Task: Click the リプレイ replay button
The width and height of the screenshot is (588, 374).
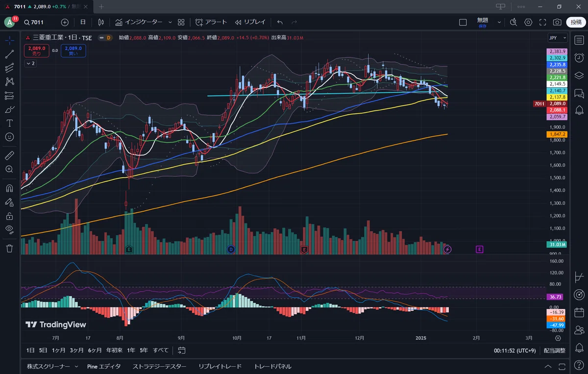Action: 250,22
